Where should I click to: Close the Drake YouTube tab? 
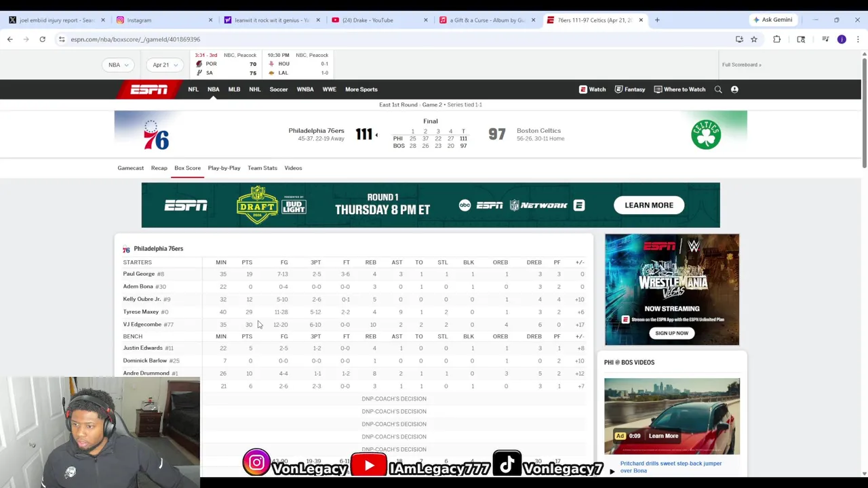point(425,20)
